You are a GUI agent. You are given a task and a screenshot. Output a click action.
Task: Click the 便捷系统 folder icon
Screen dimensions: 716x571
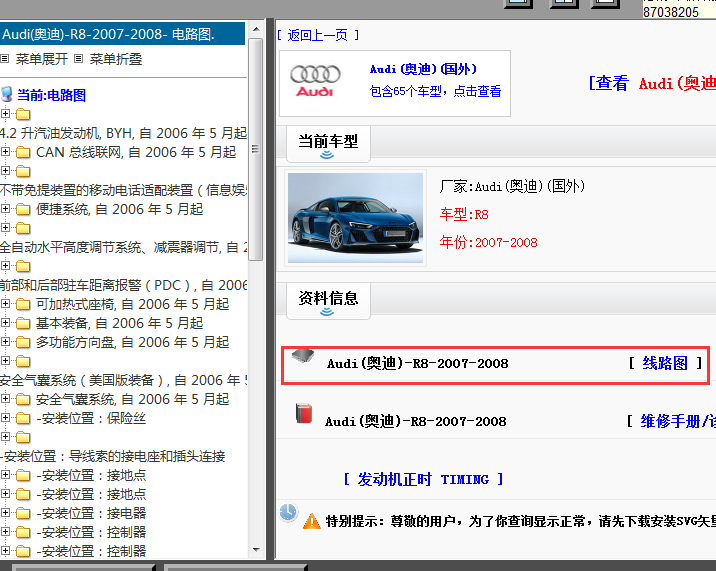pos(23,209)
